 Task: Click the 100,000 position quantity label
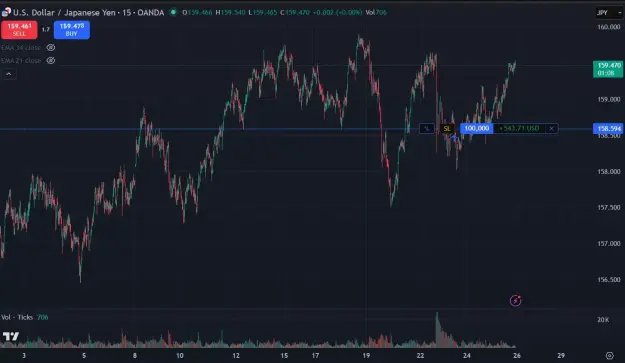(477, 128)
